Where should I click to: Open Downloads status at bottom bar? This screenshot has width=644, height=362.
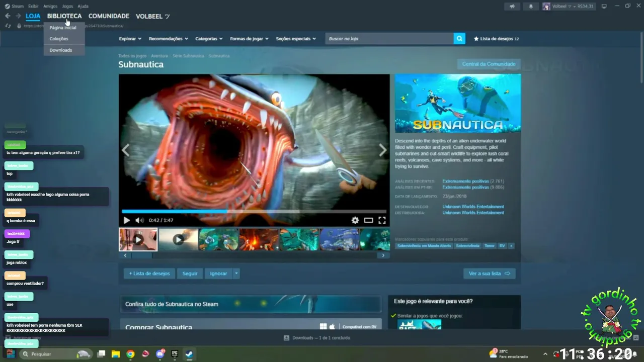click(x=316, y=338)
